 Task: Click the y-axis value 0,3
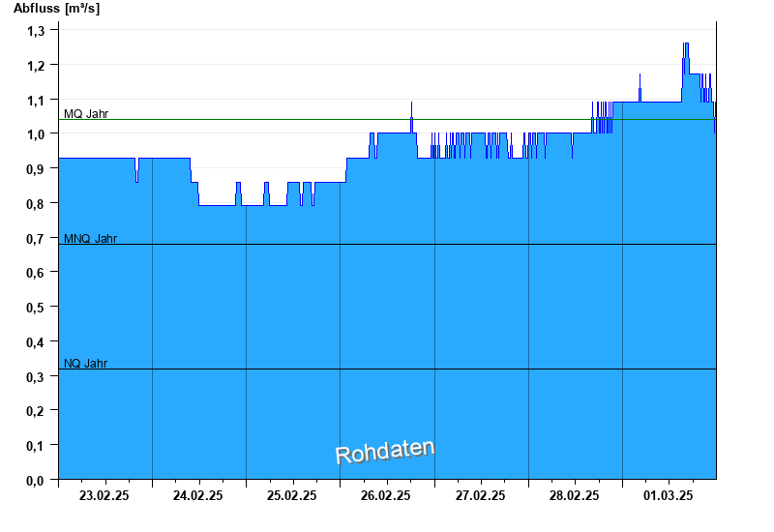[x=36, y=377]
